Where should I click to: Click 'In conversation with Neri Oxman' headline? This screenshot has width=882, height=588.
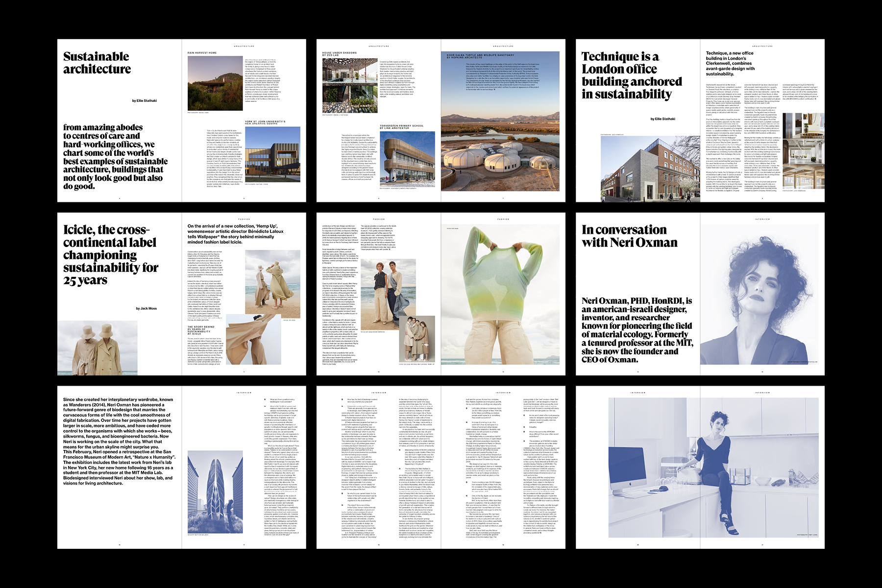630,236
